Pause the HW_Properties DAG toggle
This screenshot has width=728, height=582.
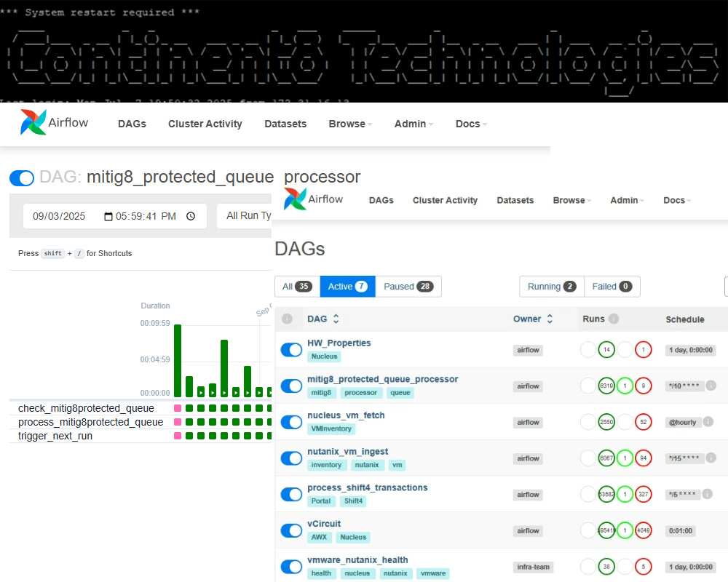click(x=291, y=350)
